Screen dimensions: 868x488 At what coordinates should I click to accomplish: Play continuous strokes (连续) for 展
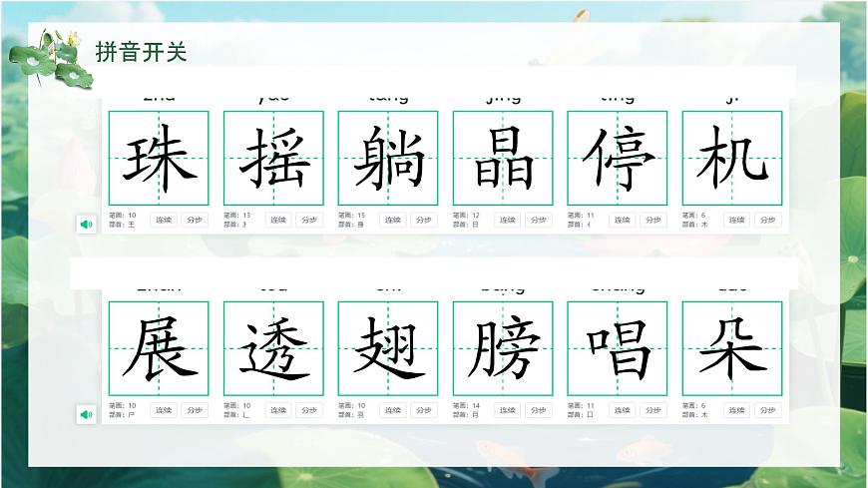(x=164, y=410)
